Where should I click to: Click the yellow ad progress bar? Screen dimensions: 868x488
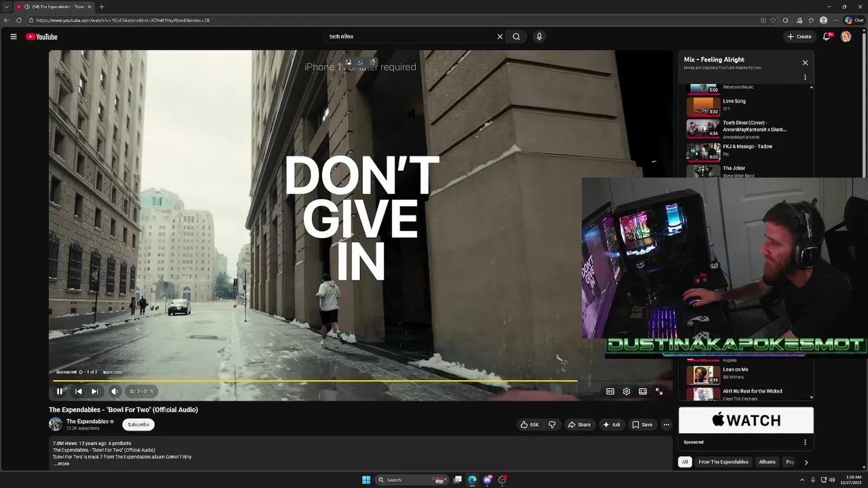tap(315, 381)
